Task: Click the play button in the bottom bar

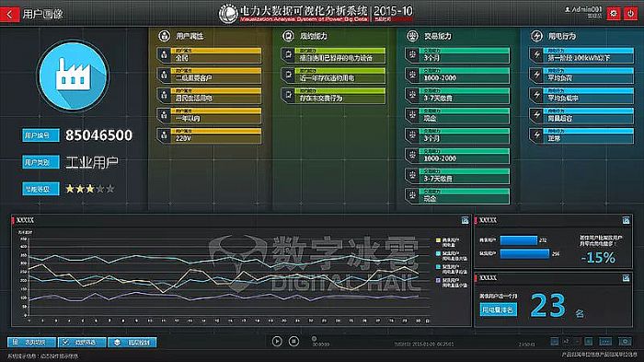Action: (277, 341)
